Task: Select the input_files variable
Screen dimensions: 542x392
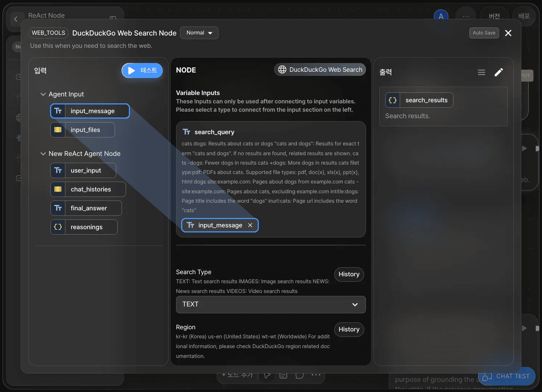Action: pos(83,130)
